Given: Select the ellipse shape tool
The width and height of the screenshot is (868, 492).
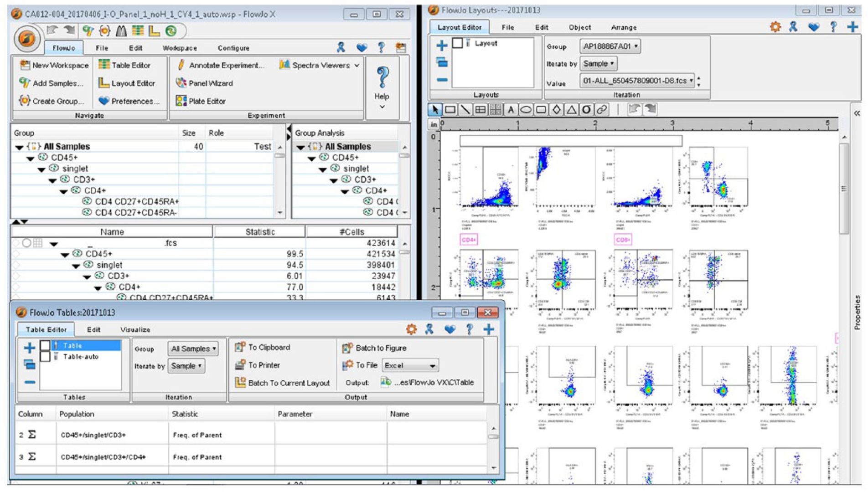Looking at the screenshot, I should [x=526, y=109].
